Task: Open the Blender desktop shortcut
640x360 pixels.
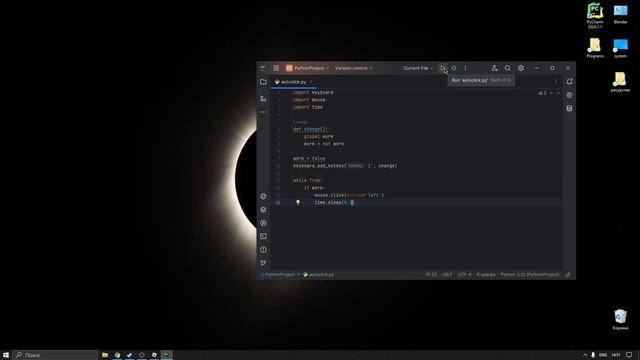Action: (x=620, y=14)
